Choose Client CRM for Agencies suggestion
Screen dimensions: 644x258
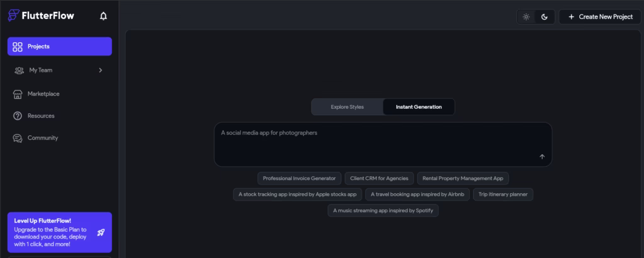pos(379,178)
